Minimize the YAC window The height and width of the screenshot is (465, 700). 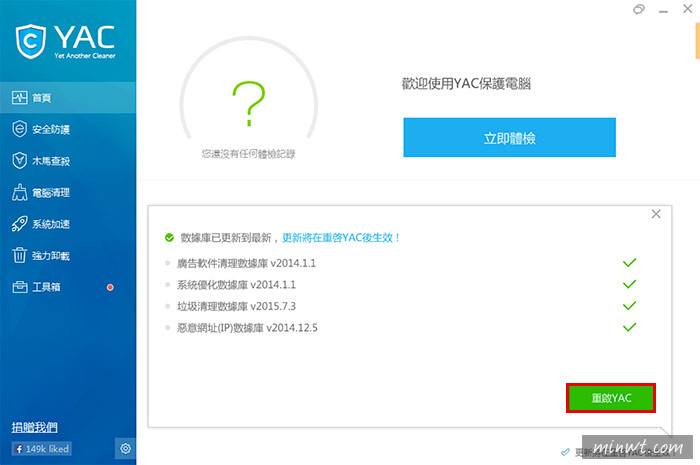(x=663, y=11)
